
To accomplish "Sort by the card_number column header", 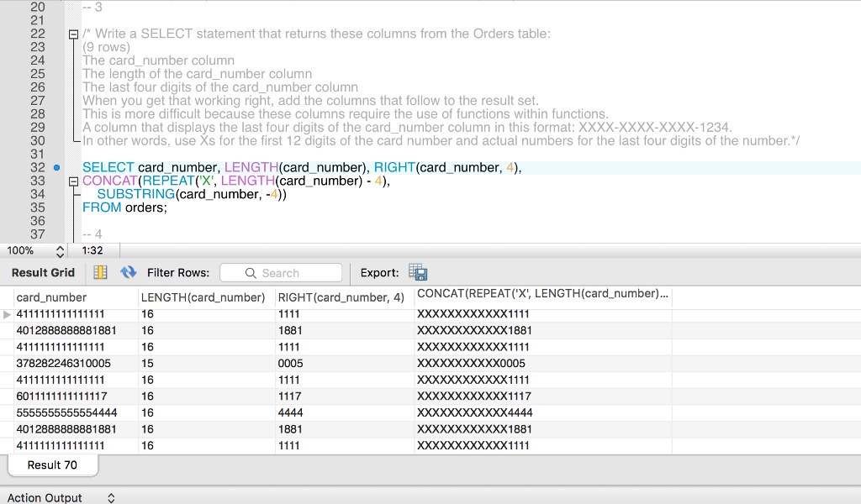I will [x=51, y=297].
